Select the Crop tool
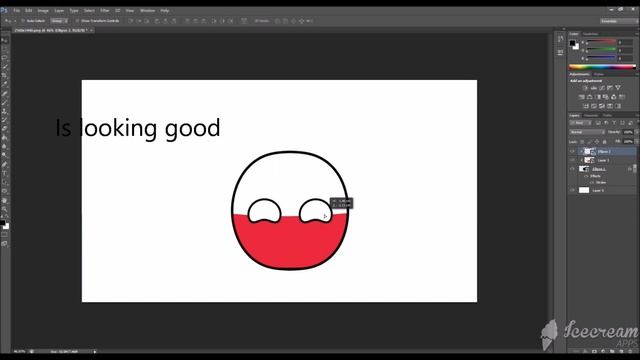Image resolution: width=640 pixels, height=360 pixels. pyautogui.click(x=4, y=76)
